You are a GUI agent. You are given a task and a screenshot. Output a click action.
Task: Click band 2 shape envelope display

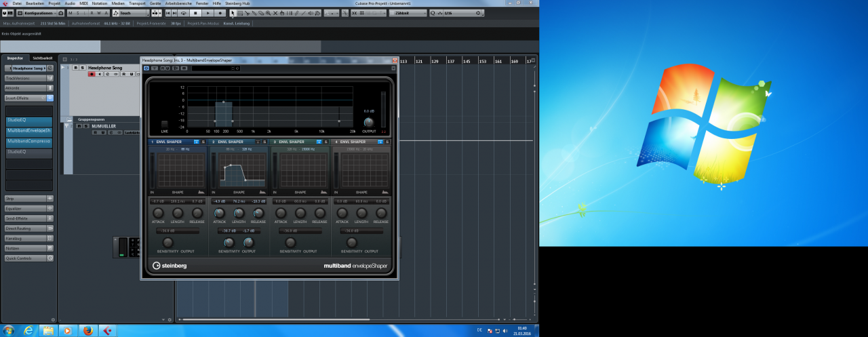pos(242,170)
